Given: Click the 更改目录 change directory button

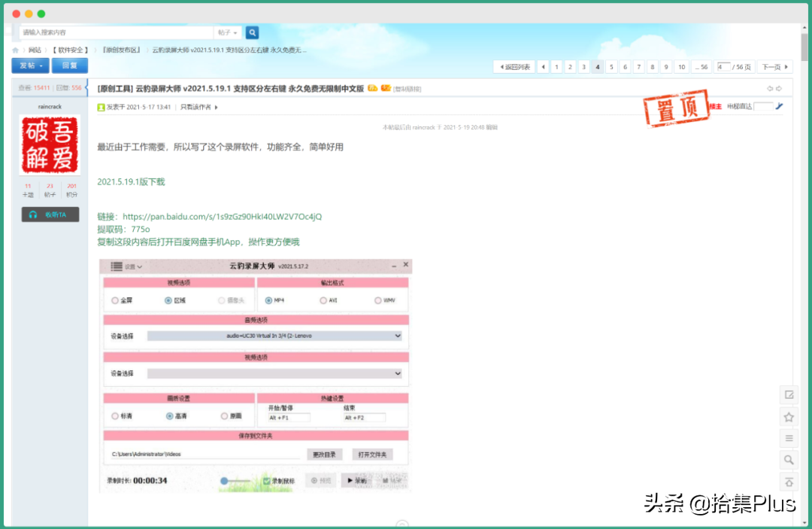Looking at the screenshot, I should pos(324,455).
